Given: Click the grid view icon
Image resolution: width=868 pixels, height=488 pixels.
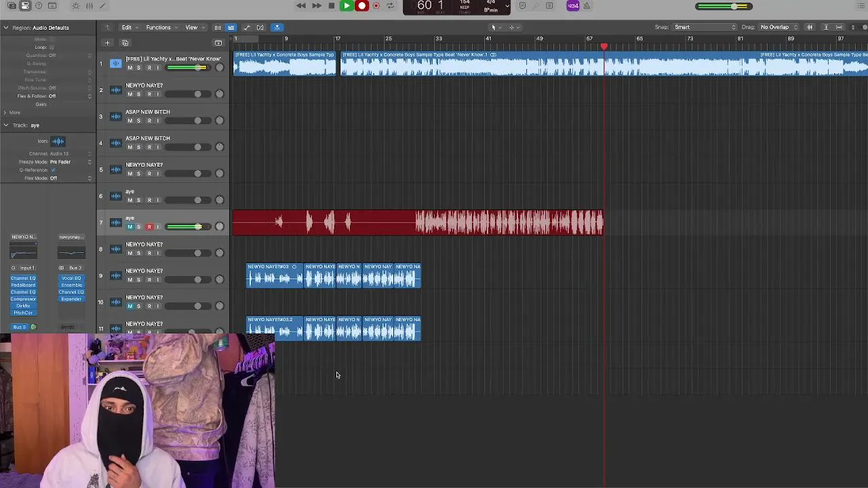Looking at the screenshot, I should pos(218,28).
